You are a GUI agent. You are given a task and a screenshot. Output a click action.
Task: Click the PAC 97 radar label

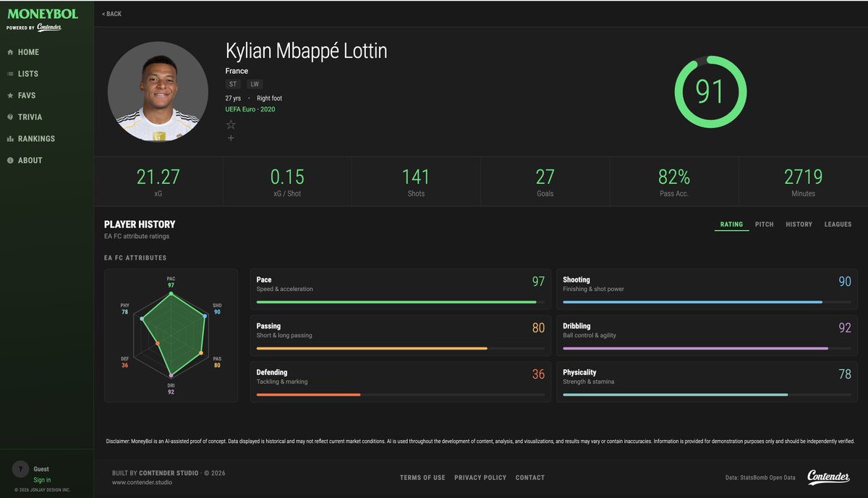(171, 282)
